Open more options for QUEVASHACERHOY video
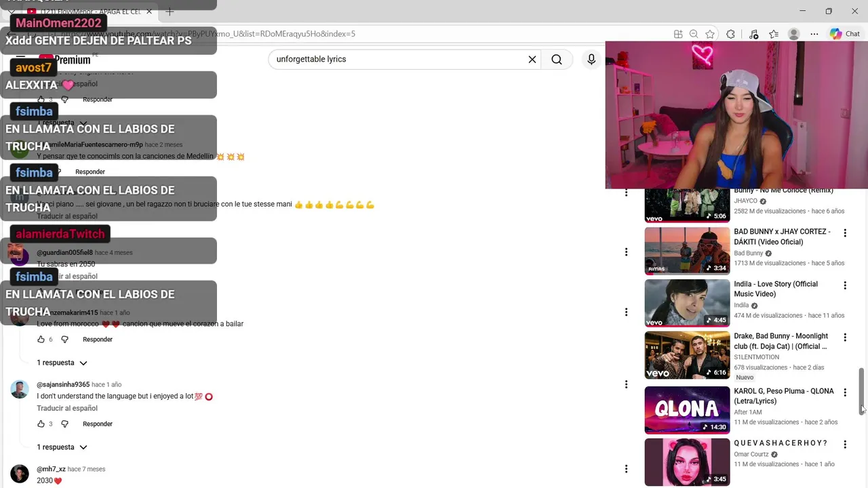 [845, 445]
